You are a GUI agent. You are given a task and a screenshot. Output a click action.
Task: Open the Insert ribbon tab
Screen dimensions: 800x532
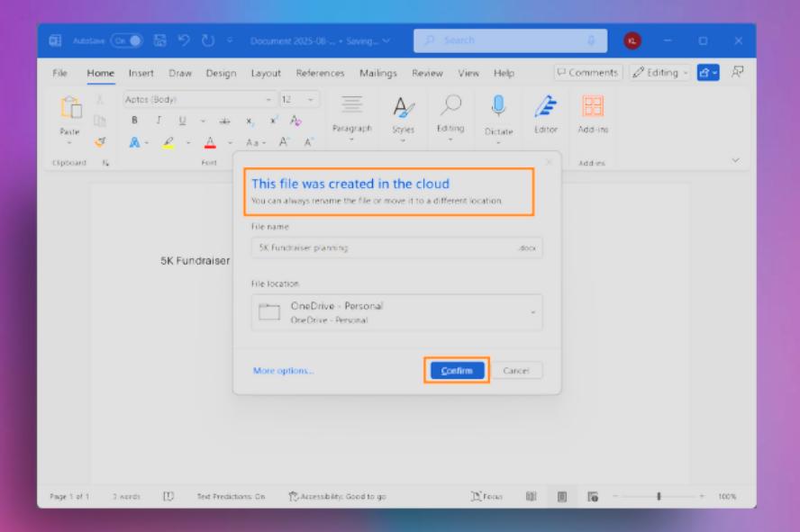141,73
